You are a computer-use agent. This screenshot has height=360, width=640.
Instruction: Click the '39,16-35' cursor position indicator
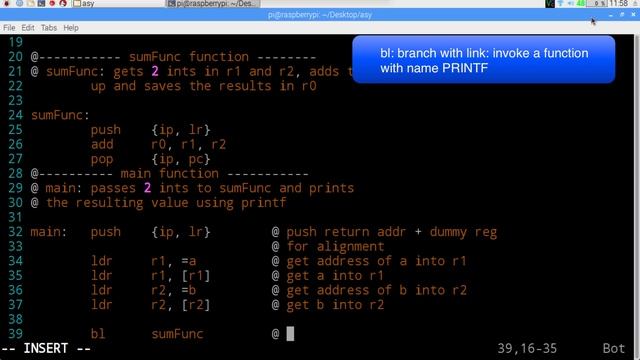pos(527,348)
